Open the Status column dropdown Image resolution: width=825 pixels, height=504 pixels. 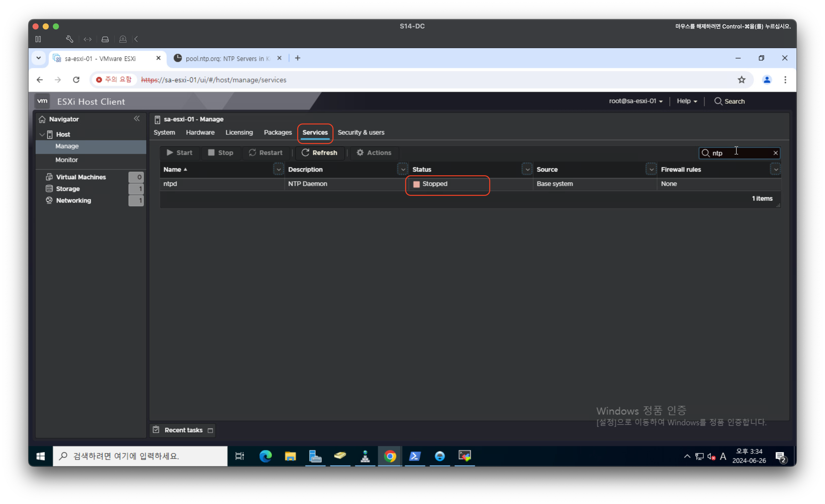(527, 169)
